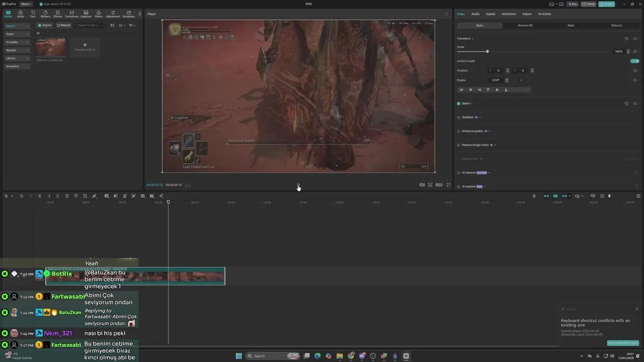Enable the Reduce image noise checkbox
The height and width of the screenshot is (362, 644).
point(458,145)
